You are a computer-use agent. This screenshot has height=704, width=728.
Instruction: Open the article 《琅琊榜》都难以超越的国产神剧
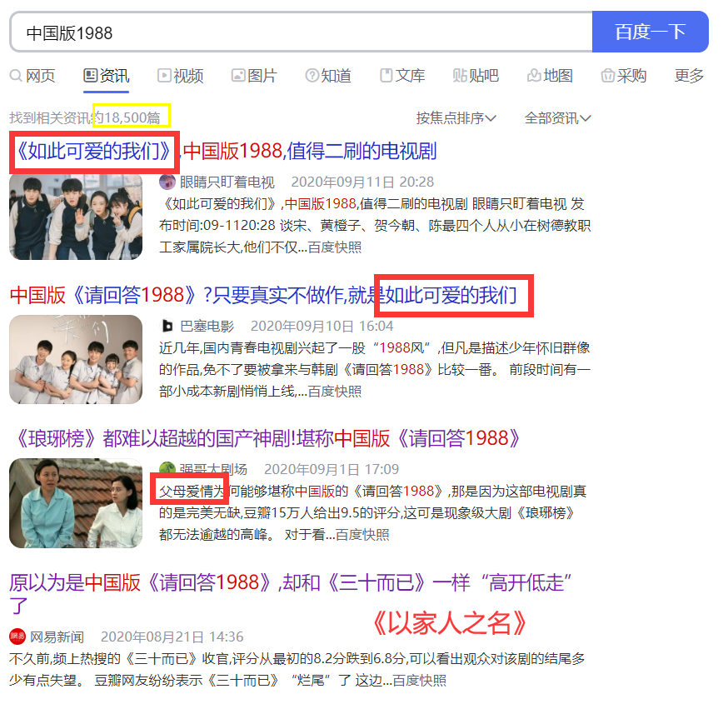coord(265,438)
